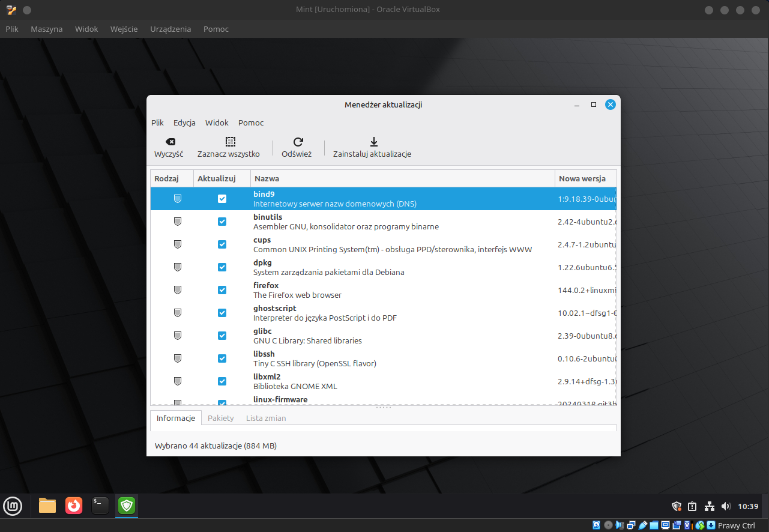Sort by the Nowa wersja column header
Image resolution: width=769 pixels, height=532 pixels.
point(586,178)
